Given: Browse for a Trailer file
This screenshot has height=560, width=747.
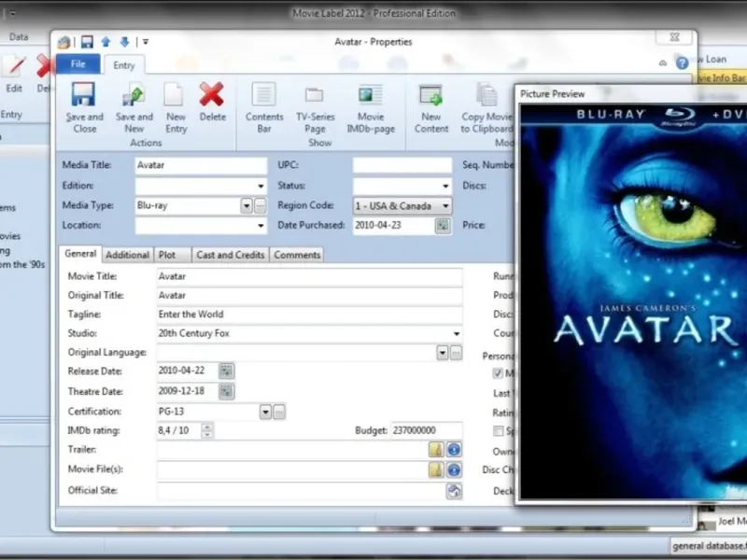Looking at the screenshot, I should point(436,450).
